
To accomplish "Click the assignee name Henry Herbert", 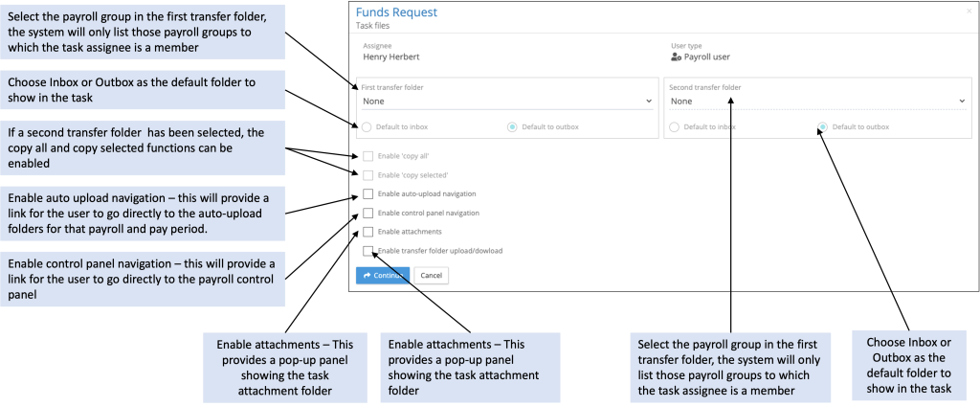I will [390, 57].
